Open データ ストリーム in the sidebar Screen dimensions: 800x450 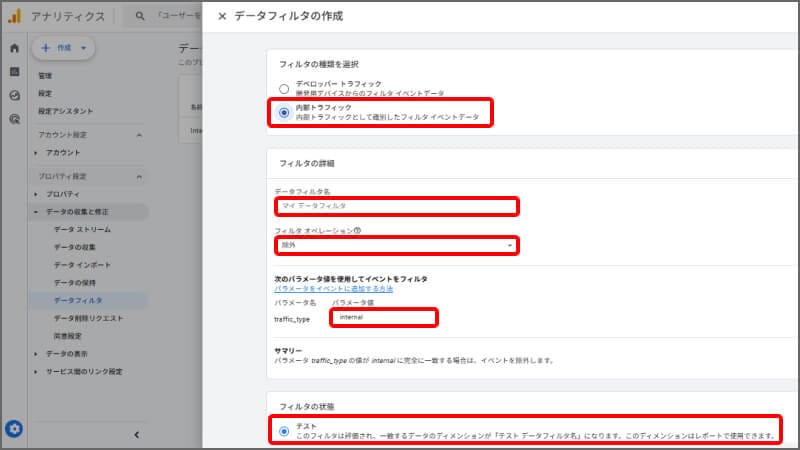pos(89,230)
